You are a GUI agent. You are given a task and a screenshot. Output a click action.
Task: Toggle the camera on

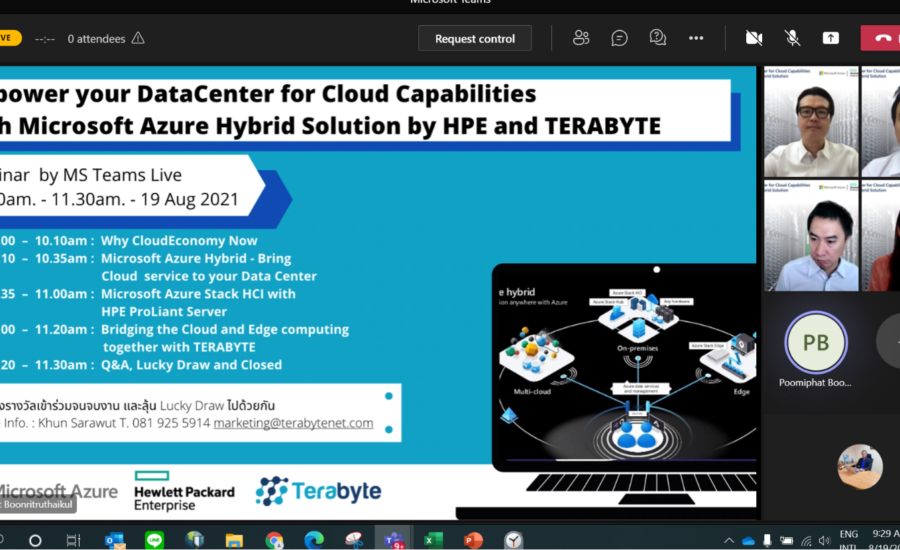click(754, 38)
